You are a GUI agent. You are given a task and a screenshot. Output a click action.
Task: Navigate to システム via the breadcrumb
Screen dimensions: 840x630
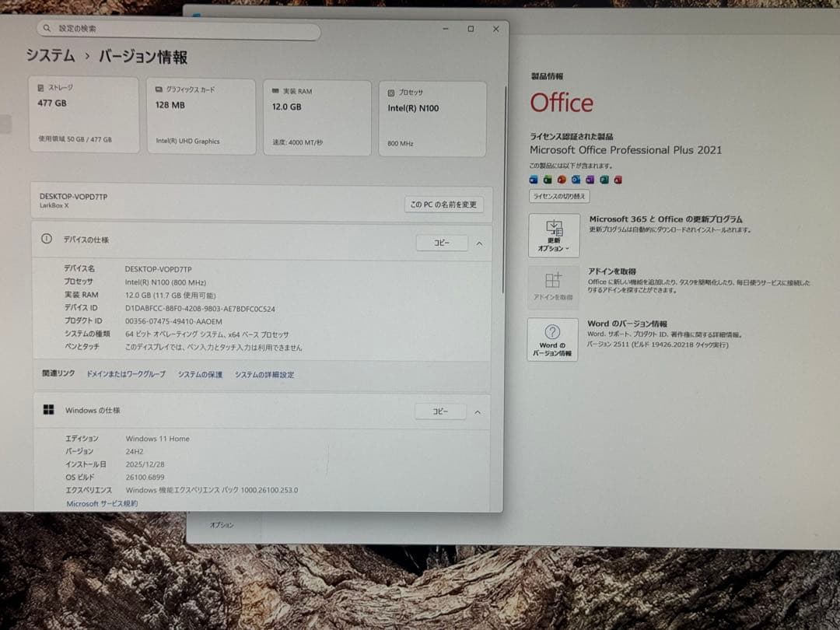click(49, 56)
